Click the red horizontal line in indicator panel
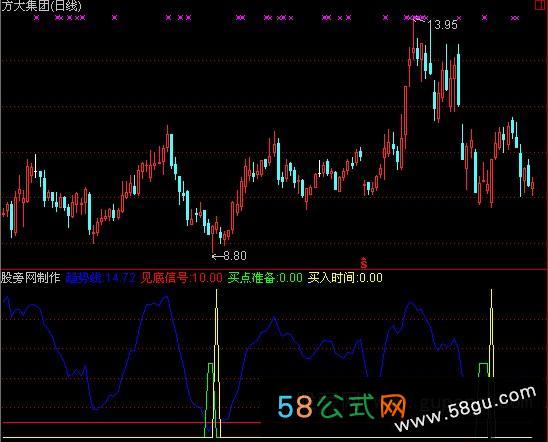The width and height of the screenshot is (548, 442). tap(131, 423)
